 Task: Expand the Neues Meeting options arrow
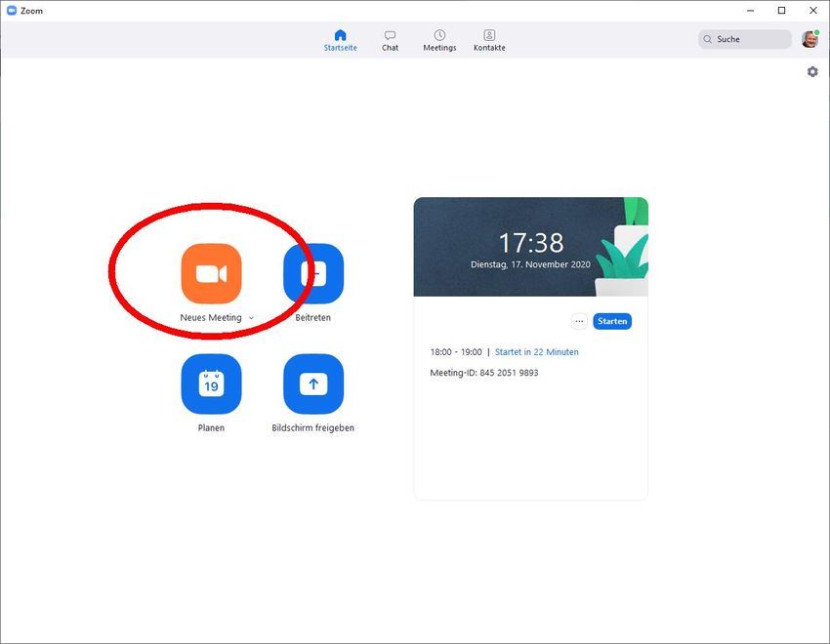point(251,318)
